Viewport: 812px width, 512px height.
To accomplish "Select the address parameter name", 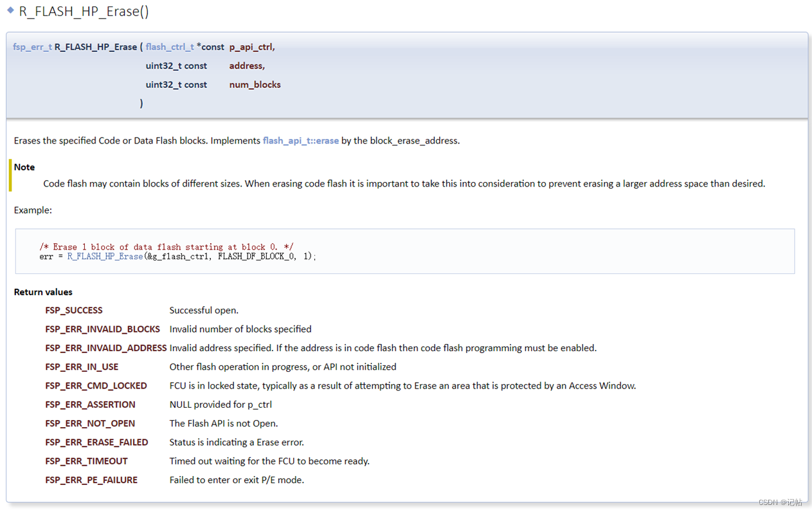I will pyautogui.click(x=247, y=66).
